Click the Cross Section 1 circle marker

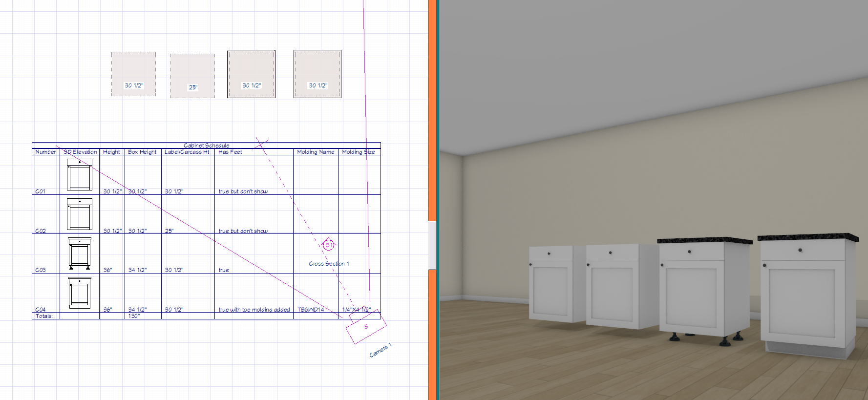[329, 245]
